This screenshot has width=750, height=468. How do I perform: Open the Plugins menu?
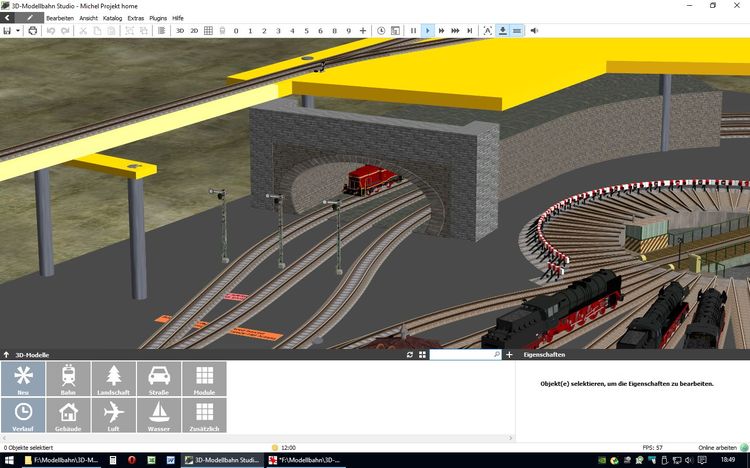pos(158,18)
